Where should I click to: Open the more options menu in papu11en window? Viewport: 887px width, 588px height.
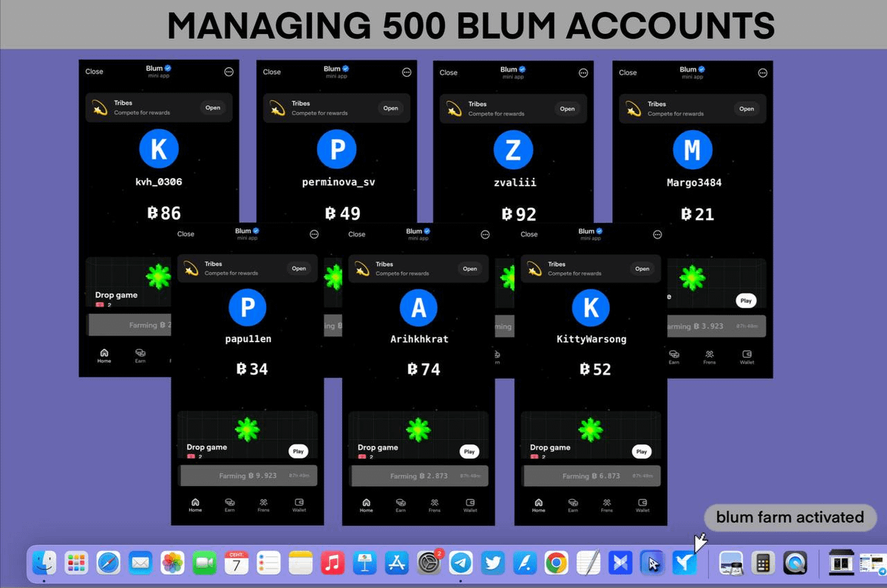[x=314, y=233]
